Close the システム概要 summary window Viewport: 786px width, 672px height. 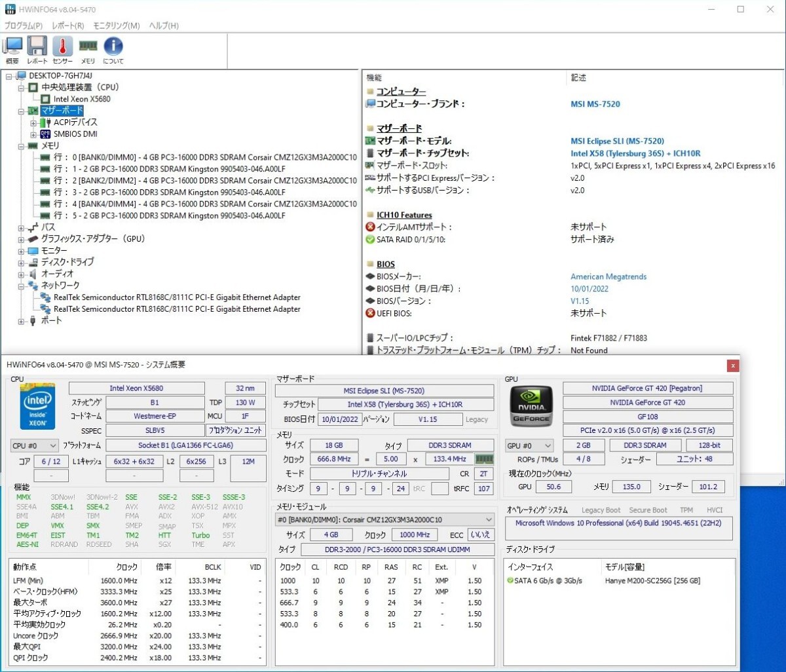coord(734,365)
